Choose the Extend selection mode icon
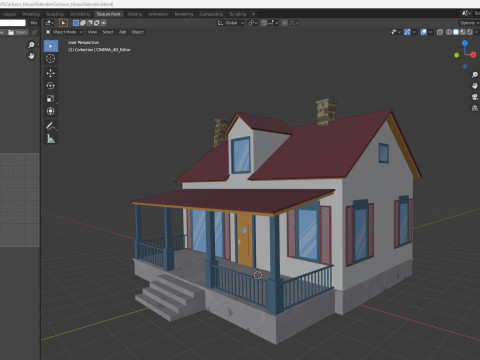The width and height of the screenshot is (480, 360). pyautogui.click(x=83, y=23)
